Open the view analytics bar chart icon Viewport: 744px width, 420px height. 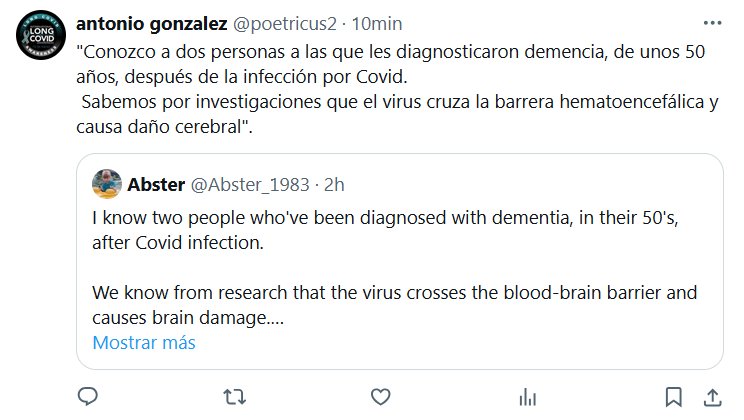point(523,397)
